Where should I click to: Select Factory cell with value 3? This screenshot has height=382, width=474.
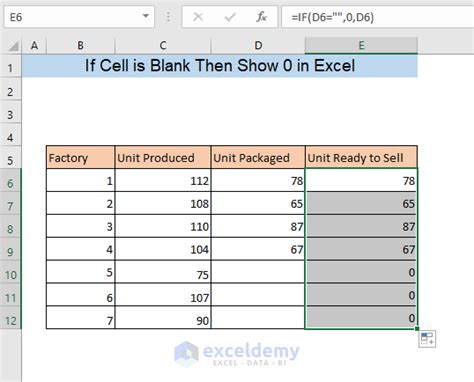point(80,226)
